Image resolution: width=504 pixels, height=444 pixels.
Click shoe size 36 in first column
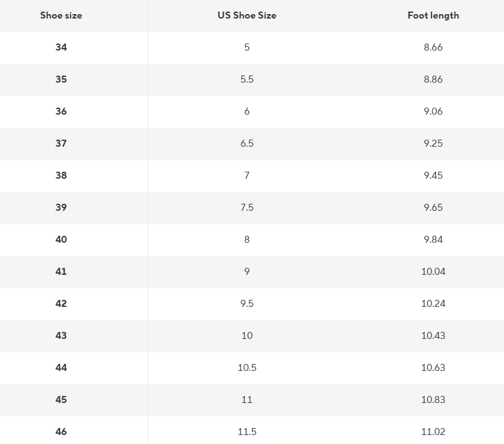point(61,111)
